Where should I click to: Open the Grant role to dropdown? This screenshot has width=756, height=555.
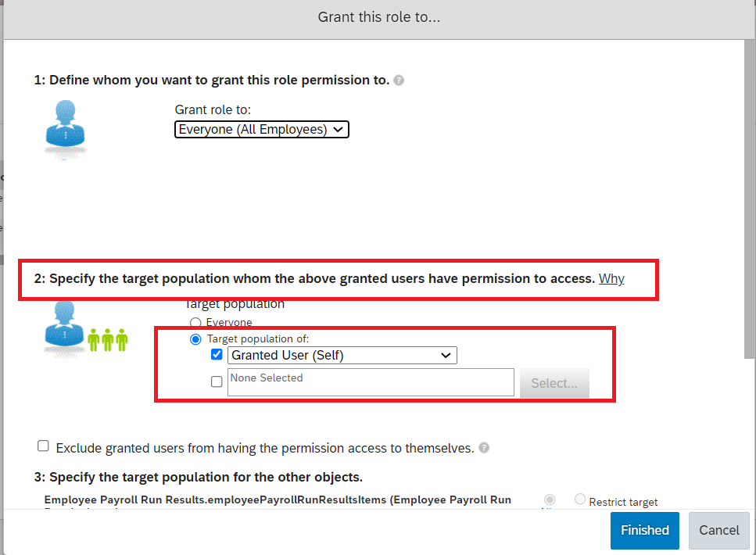point(262,129)
